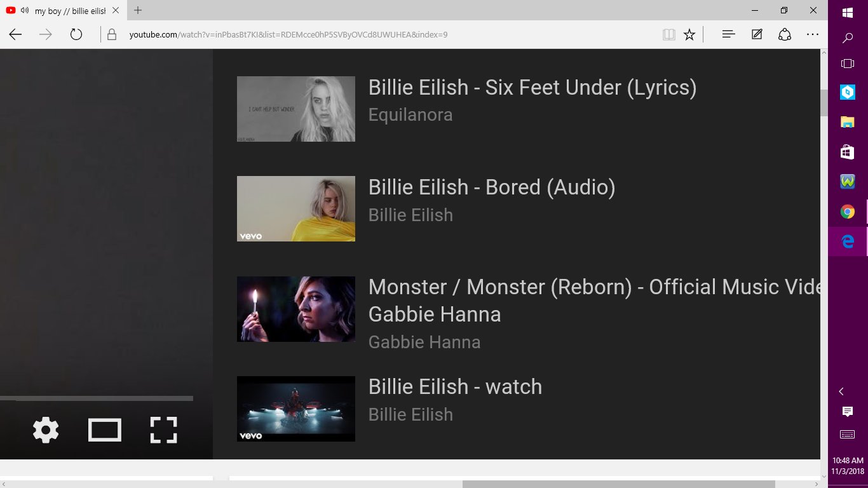Viewport: 868px width, 488px height.
Task: Switch to theater mode view
Action: tap(105, 430)
